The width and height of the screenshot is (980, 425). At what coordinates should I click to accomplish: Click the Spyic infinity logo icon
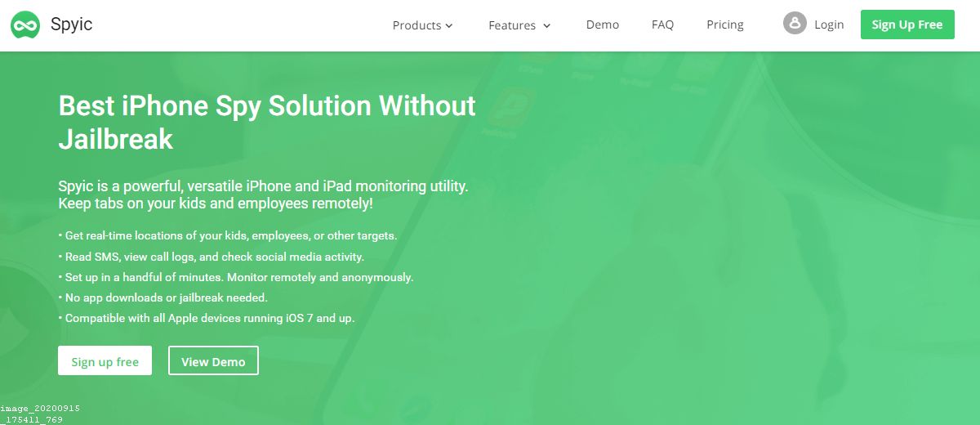[x=25, y=25]
